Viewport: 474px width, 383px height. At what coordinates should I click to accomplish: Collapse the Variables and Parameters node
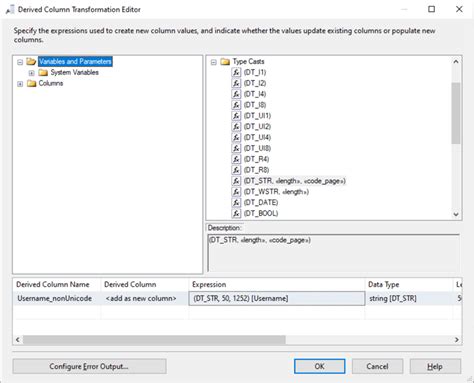pos(20,62)
